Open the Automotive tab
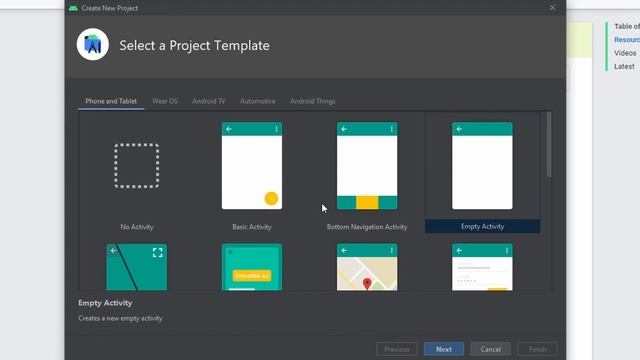The width and height of the screenshot is (640, 360). click(x=258, y=101)
